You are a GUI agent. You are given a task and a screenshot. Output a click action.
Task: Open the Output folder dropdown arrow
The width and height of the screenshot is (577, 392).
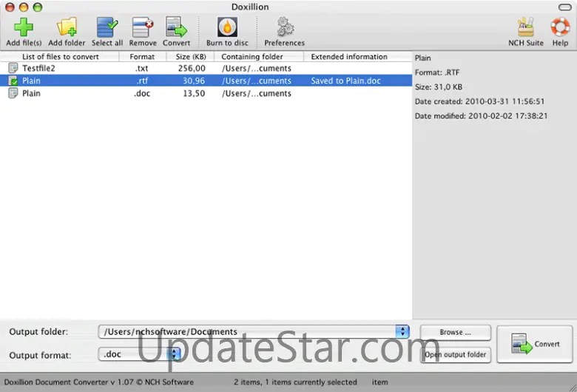tap(402, 331)
